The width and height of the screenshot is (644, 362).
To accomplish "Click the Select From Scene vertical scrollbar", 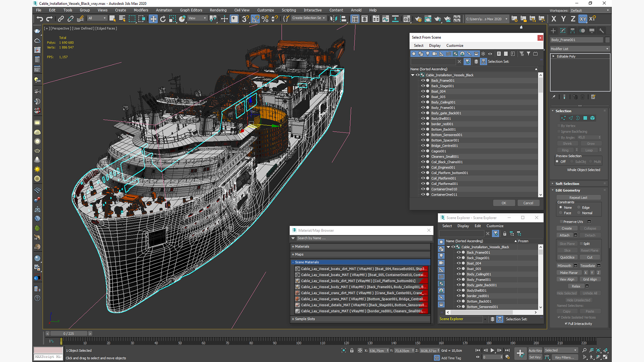I will point(540,135).
